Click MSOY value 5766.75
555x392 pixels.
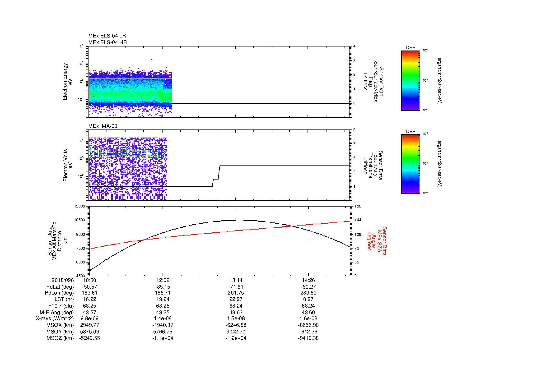click(x=163, y=332)
